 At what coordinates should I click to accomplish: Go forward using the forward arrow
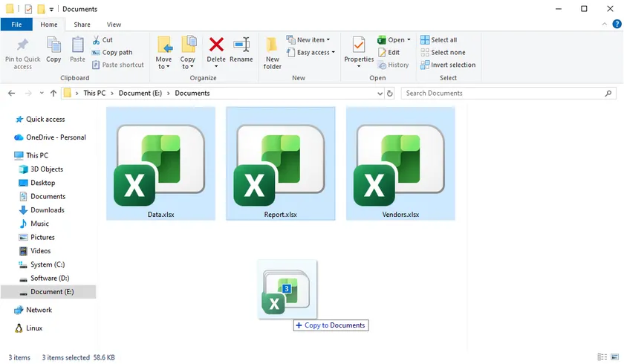pos(28,93)
